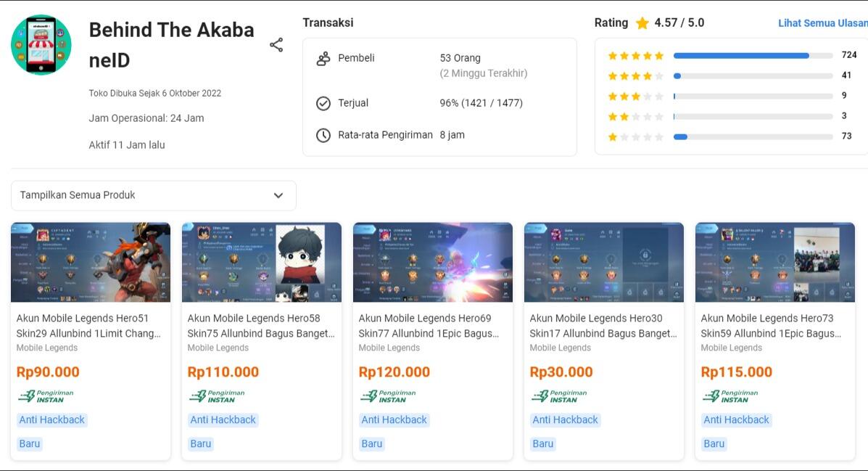Open the Hero51 Skin29 account listing title

point(88,326)
